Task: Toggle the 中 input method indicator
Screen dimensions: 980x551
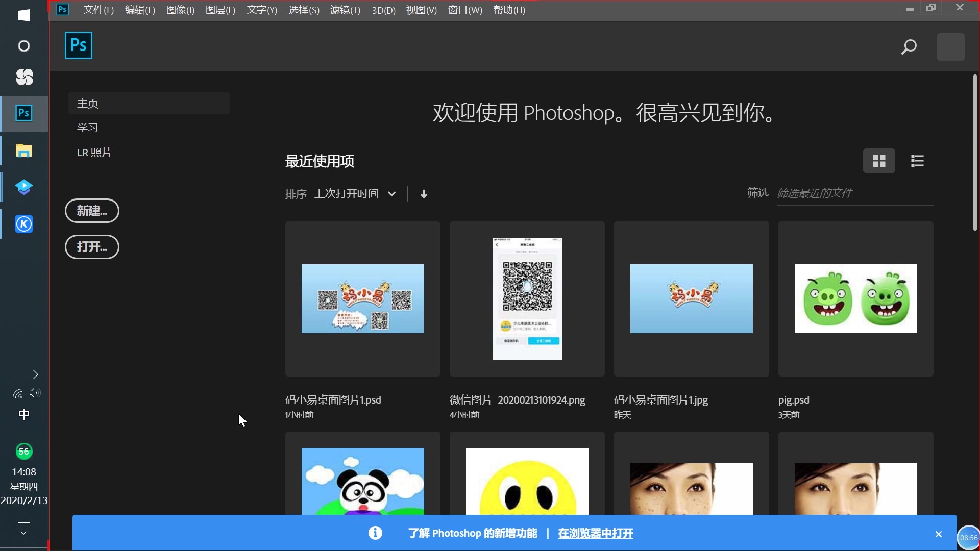Action: pyautogui.click(x=24, y=415)
